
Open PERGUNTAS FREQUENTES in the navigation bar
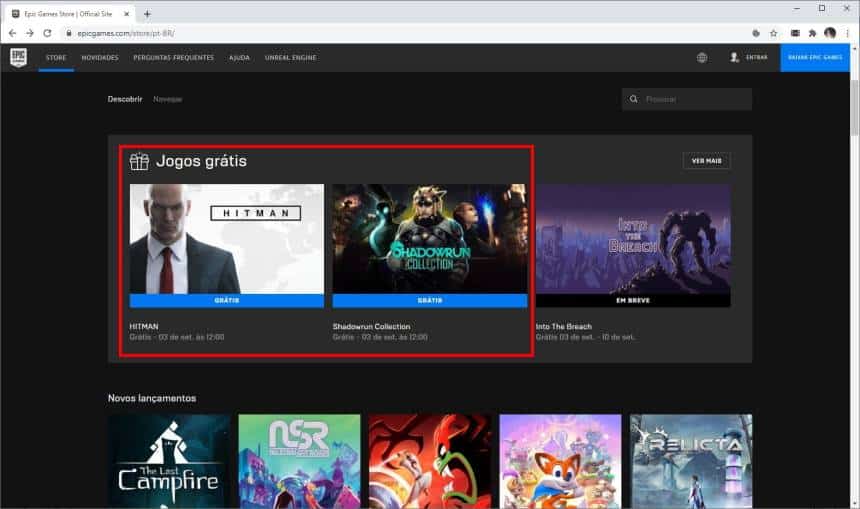click(173, 58)
